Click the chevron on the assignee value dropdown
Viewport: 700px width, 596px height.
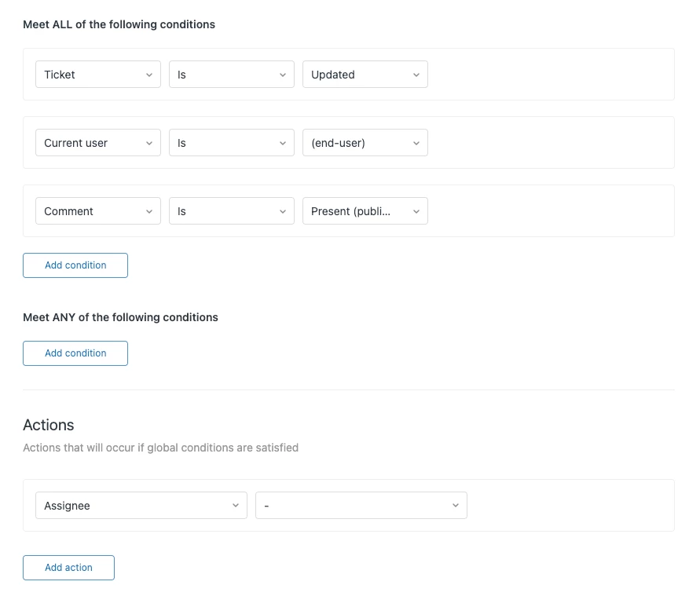(x=456, y=506)
